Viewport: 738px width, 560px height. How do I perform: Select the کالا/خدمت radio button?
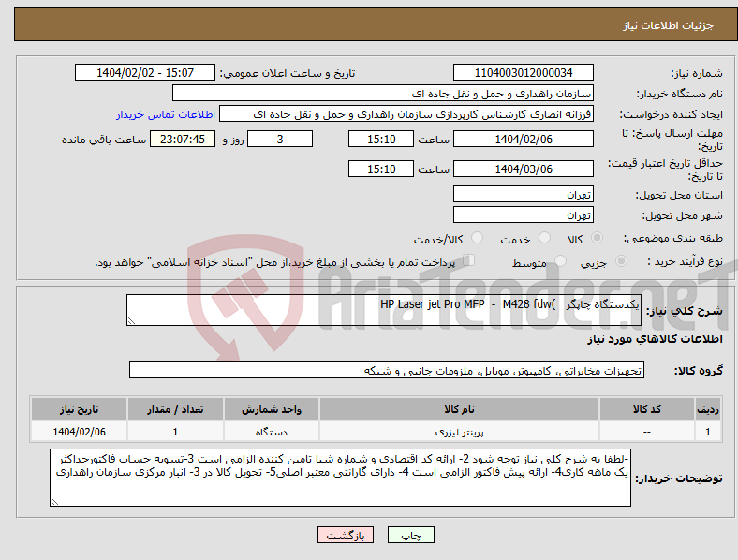click(x=478, y=238)
